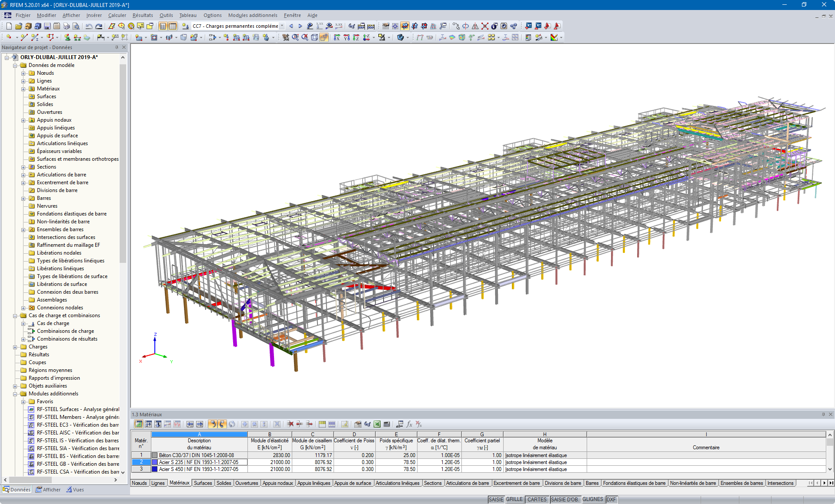
Task: Click the Save file toolbar icon
Action: pyautogui.click(x=47, y=26)
